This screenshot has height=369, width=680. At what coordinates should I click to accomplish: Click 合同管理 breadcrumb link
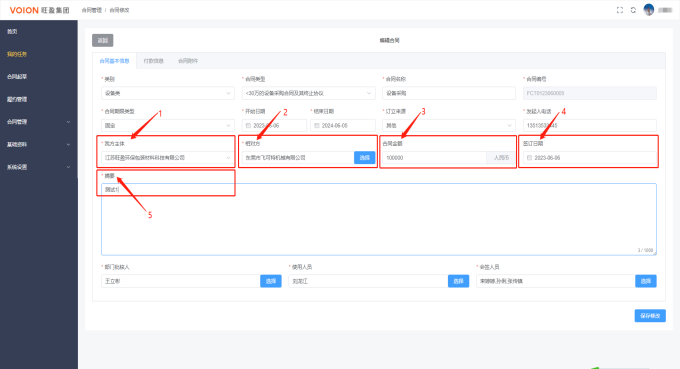(92, 10)
